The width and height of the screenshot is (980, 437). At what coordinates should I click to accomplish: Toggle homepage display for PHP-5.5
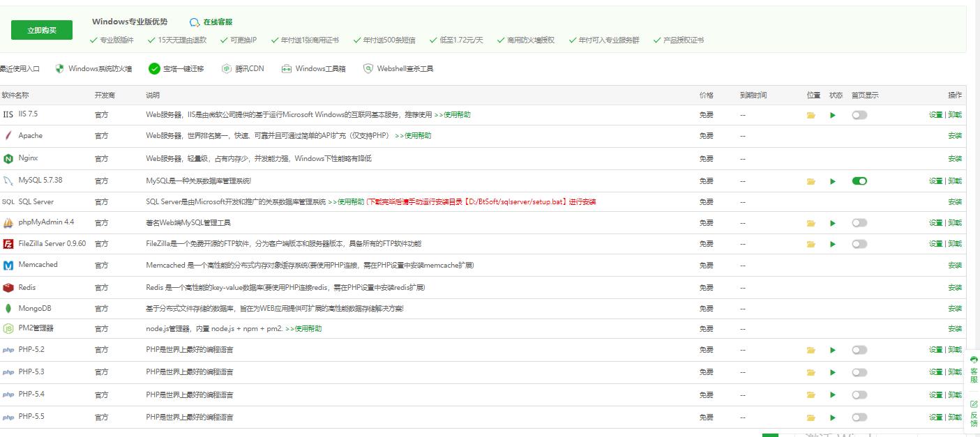[x=859, y=417]
